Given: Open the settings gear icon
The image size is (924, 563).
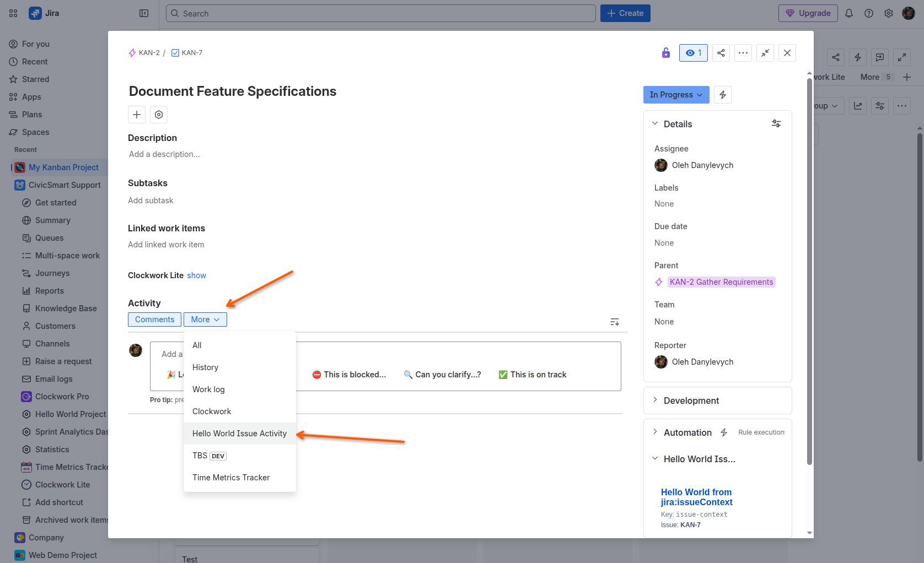Looking at the screenshot, I should [889, 13].
